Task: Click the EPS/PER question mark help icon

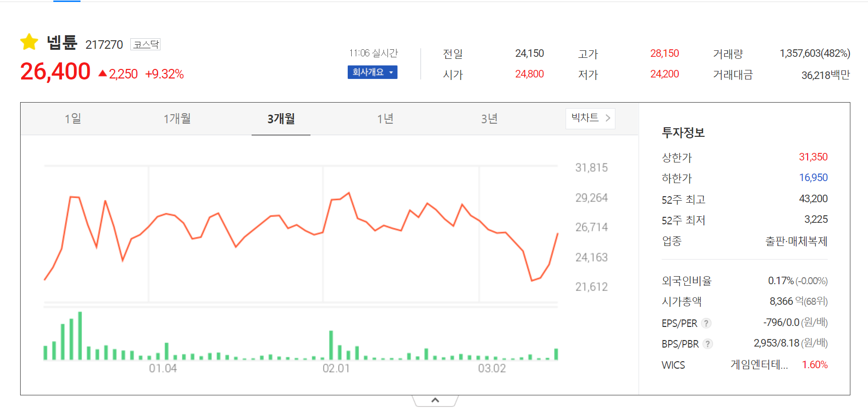Action: [x=706, y=323]
